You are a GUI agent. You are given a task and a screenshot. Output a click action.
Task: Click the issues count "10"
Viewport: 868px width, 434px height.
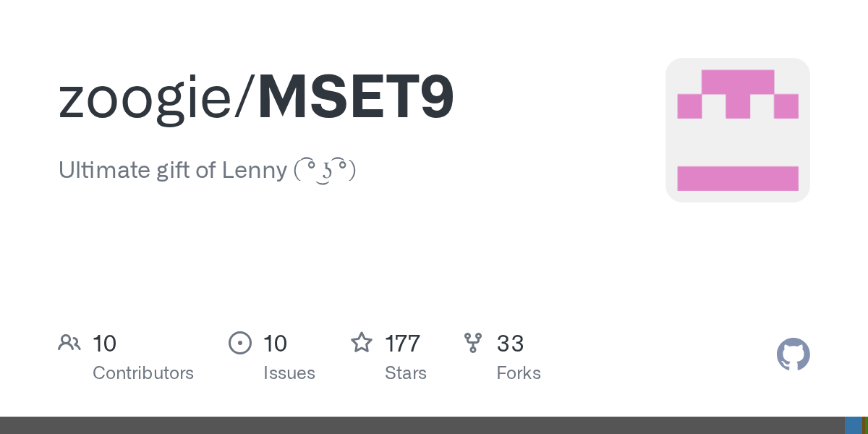point(276,343)
